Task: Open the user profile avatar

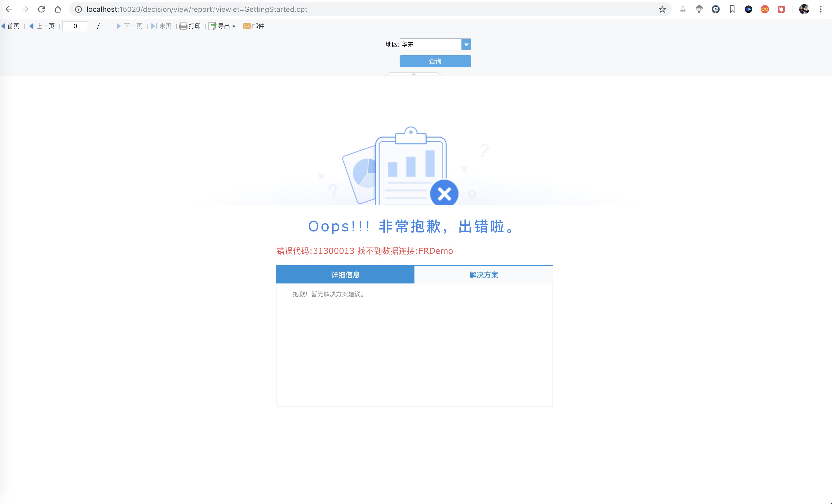Action: pyautogui.click(x=804, y=9)
